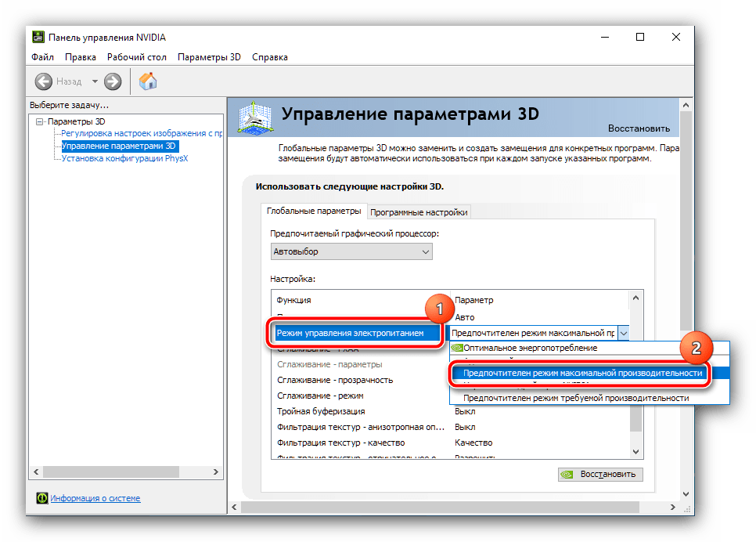756x542 pixels.
Task: Click the Авто parameter value
Action: 464,317
